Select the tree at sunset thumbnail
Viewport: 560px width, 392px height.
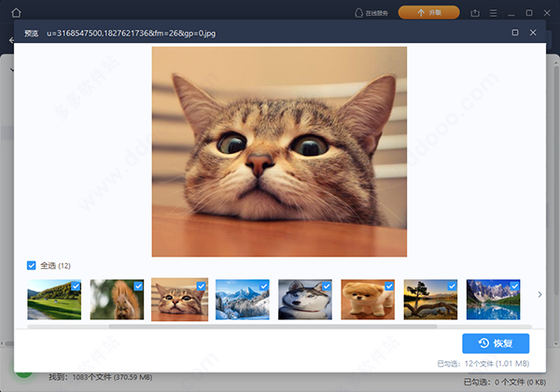[429, 301]
